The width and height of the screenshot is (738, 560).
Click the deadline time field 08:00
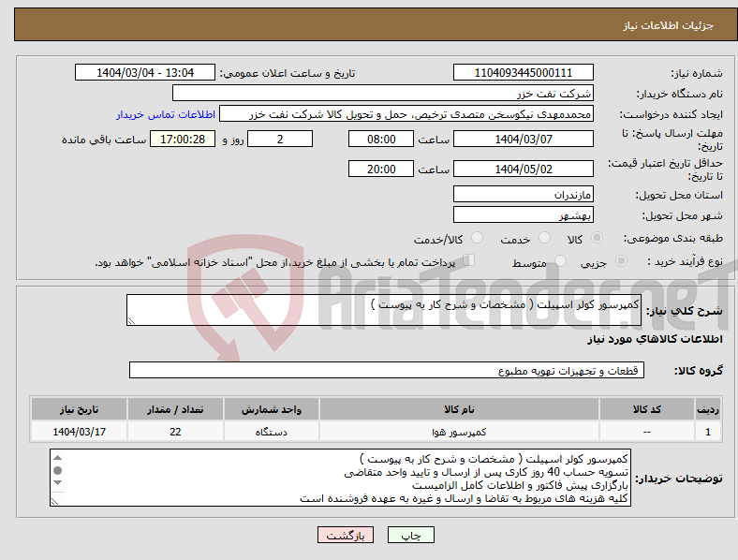click(381, 140)
